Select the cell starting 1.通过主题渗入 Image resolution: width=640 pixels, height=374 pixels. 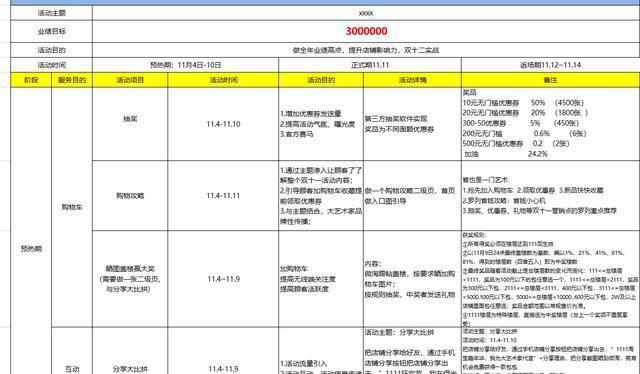(x=321, y=196)
